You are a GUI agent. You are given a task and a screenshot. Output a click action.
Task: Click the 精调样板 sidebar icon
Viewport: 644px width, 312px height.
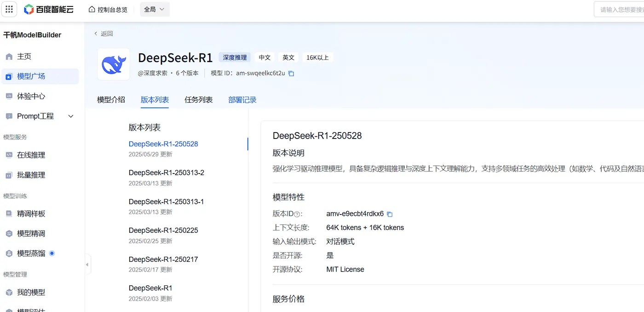pyautogui.click(x=9, y=214)
